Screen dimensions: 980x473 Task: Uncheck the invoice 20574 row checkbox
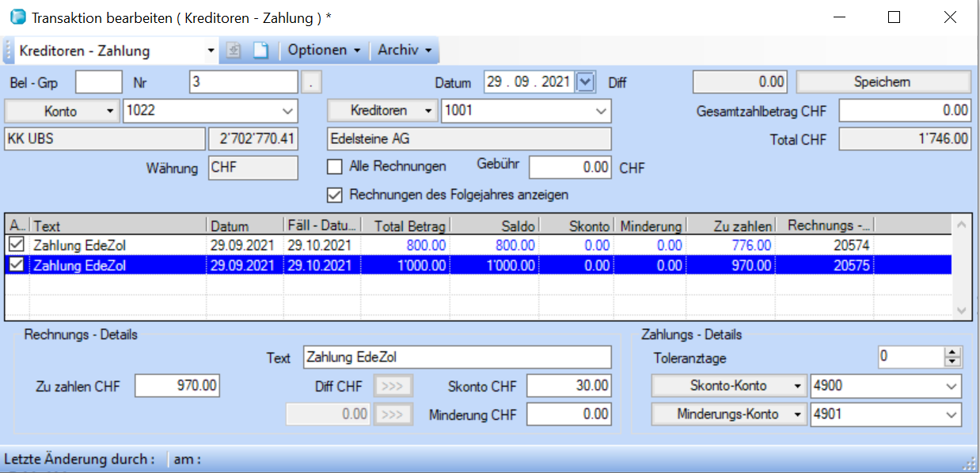17,245
